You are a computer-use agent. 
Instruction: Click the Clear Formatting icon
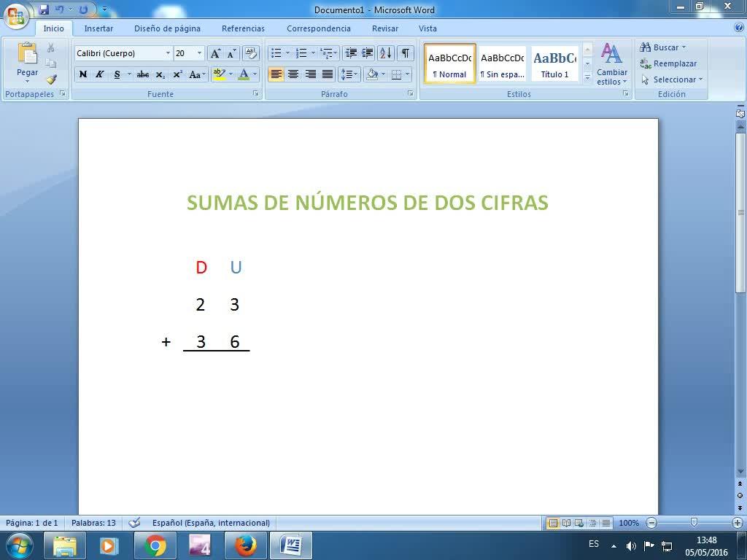(251, 52)
